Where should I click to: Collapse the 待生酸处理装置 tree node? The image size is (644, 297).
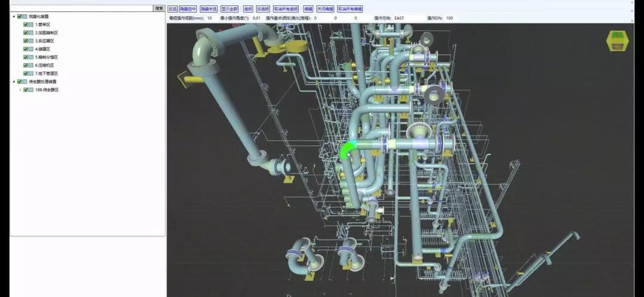(14, 82)
